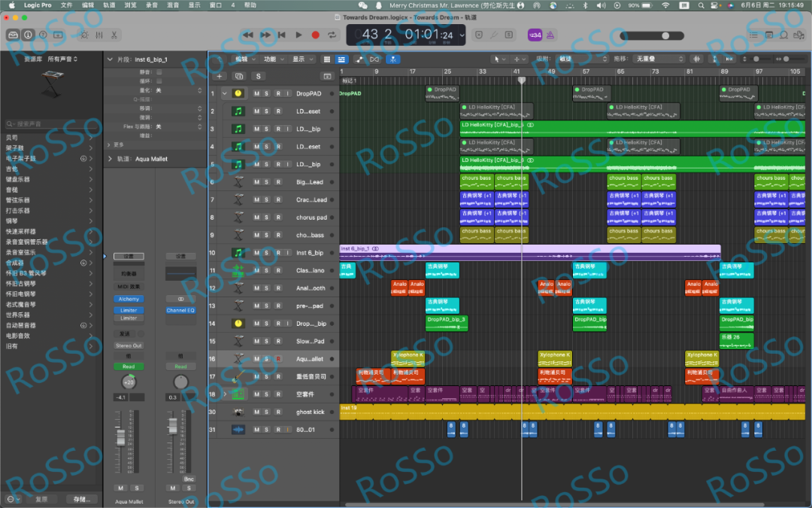
Task: Start playback with Play button
Action: click(298, 35)
